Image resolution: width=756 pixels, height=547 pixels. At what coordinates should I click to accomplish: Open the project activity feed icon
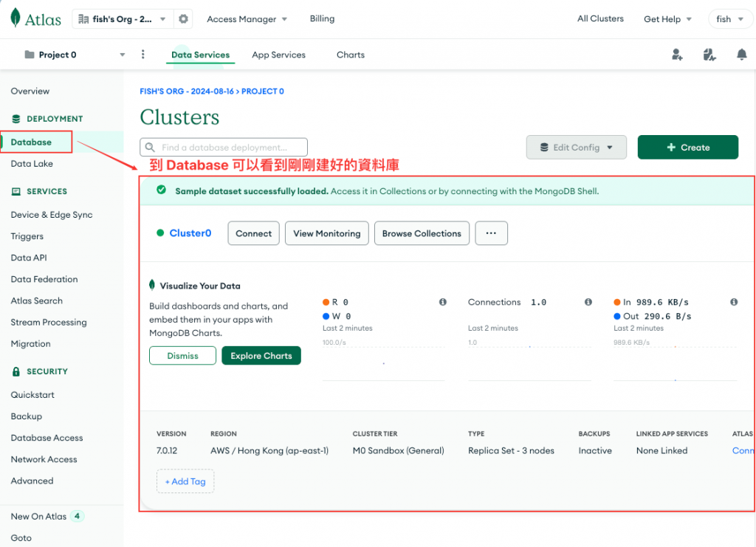click(x=709, y=55)
